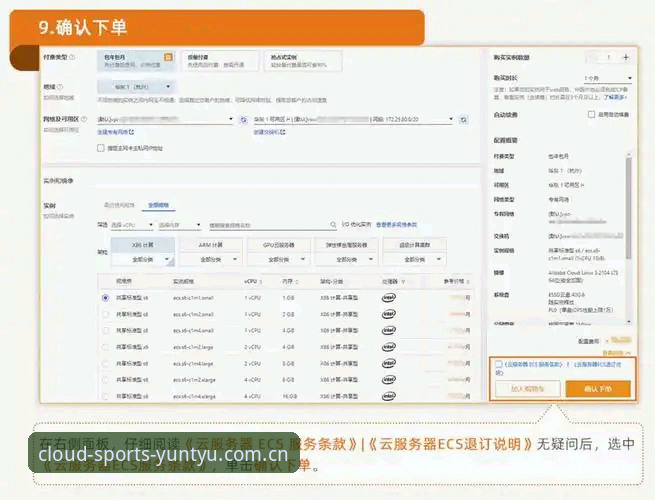Screen dimensions: 655x500
Task: Click the Intel logo in ecs.s6-c1m2.large row
Action: pos(388,347)
